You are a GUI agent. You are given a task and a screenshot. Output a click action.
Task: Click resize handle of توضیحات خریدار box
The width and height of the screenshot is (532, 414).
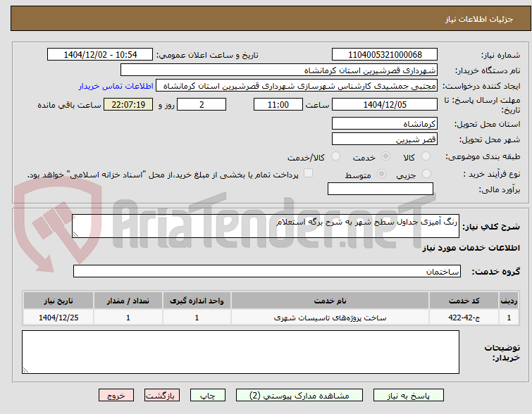coord(25,370)
